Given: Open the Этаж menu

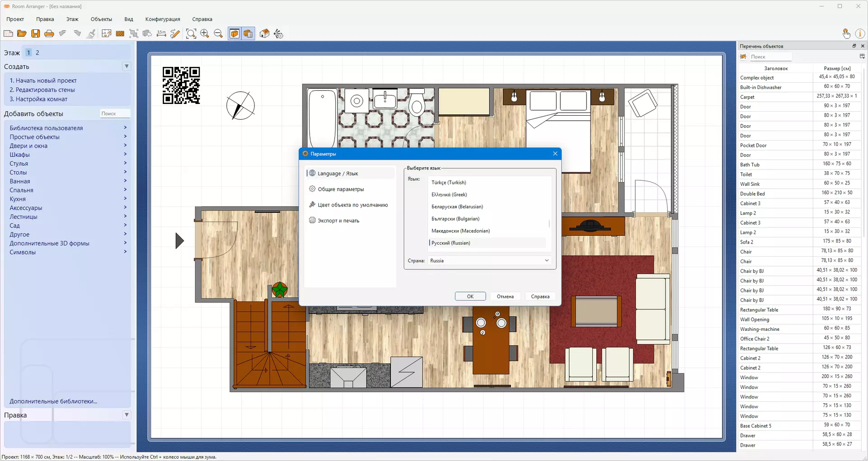Looking at the screenshot, I should [x=72, y=19].
